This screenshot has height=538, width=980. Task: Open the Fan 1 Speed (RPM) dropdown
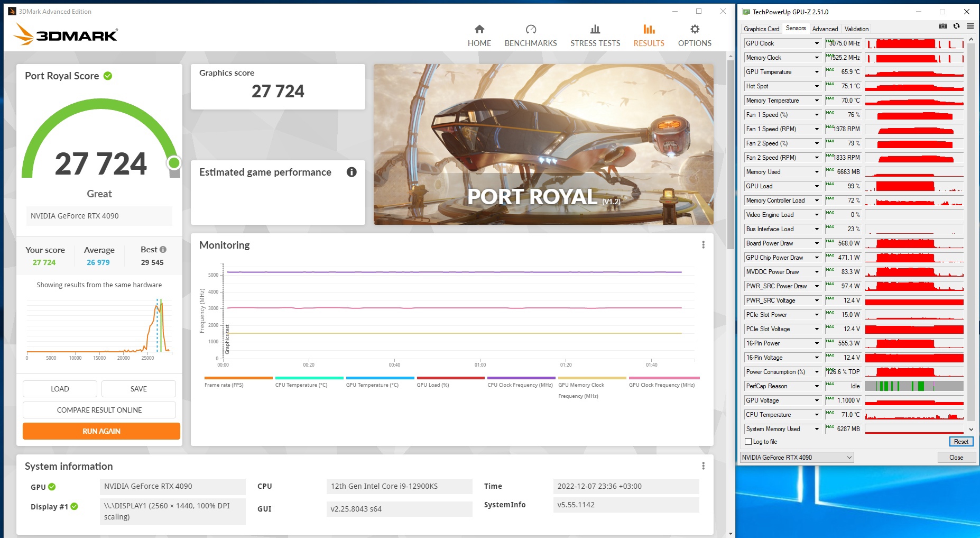click(x=817, y=129)
